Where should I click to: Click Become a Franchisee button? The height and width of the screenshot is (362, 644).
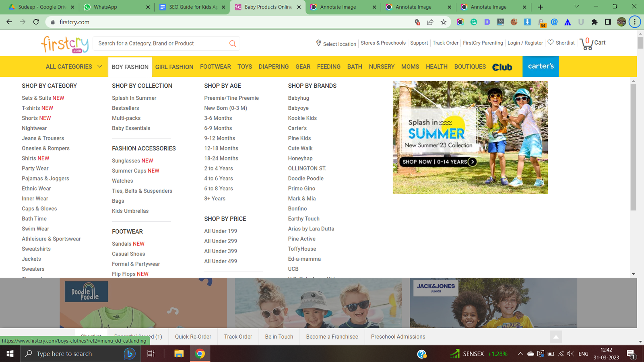tap(332, 337)
